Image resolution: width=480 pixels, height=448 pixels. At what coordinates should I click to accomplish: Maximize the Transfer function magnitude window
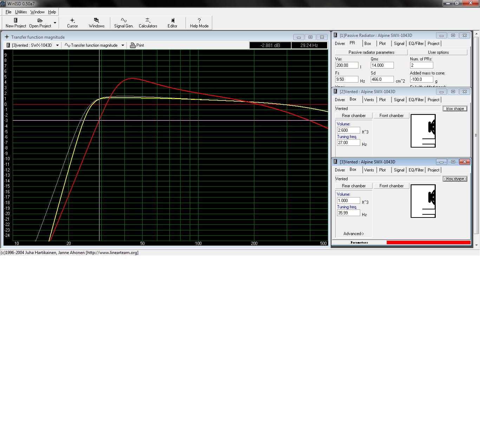click(x=310, y=37)
